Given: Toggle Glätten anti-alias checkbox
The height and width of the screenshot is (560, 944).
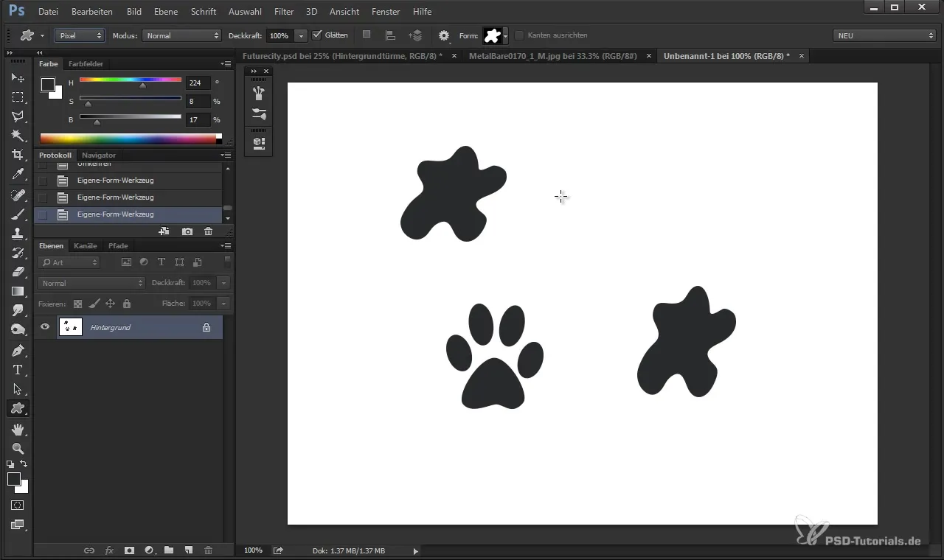Looking at the screenshot, I should tap(317, 35).
